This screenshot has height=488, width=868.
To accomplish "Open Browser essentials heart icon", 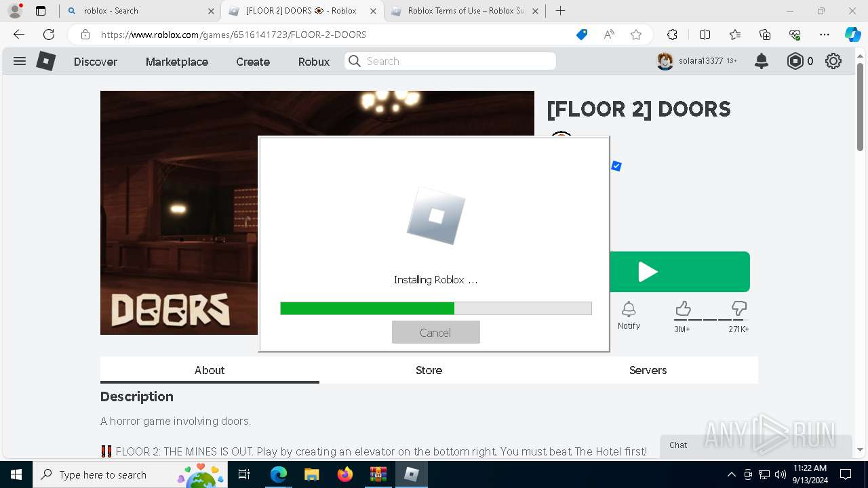I will coord(795,35).
